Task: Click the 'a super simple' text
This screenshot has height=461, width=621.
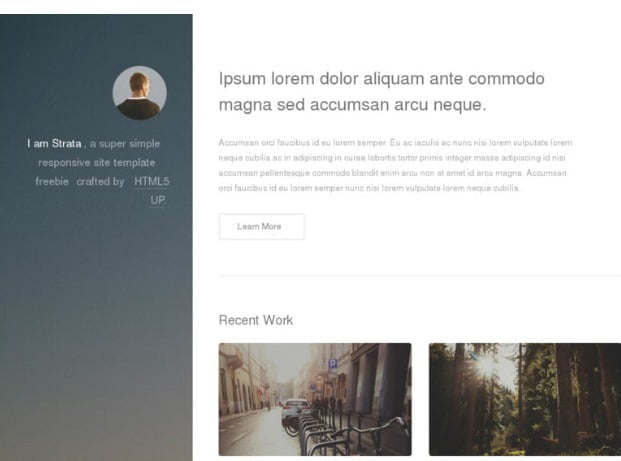Action: [125, 143]
